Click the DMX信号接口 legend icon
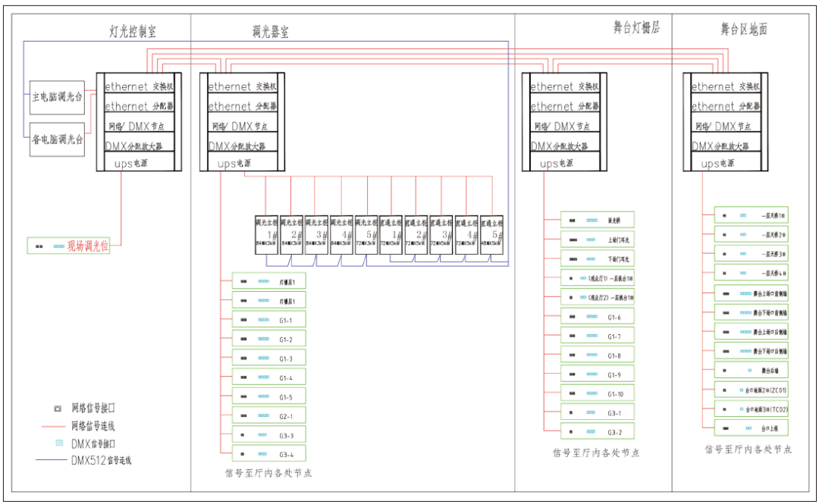Image resolution: width=819 pixels, height=504 pixels. point(59,443)
